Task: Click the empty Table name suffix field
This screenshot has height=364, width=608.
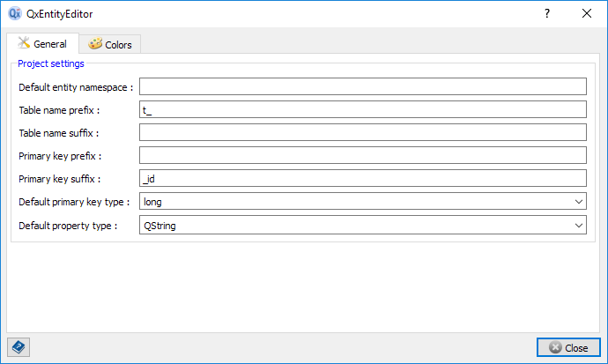Action: 363,132
